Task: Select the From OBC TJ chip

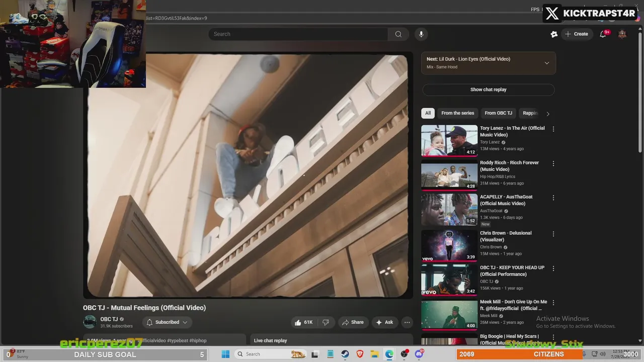Action: 498,113
